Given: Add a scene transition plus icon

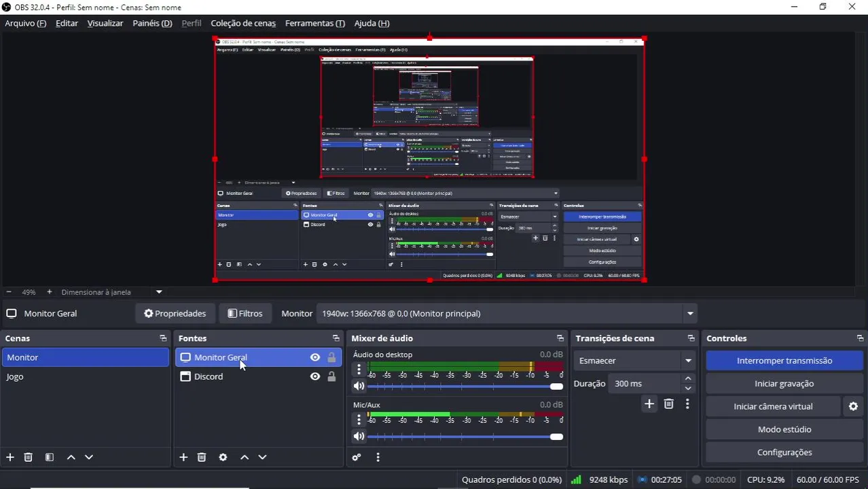Looking at the screenshot, I should (649, 403).
